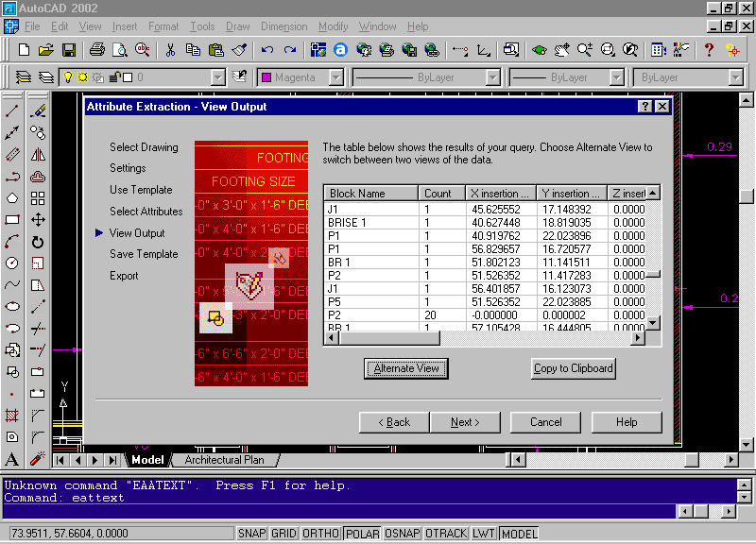
Task: Click the Save icon in the toolbar
Action: (69, 50)
